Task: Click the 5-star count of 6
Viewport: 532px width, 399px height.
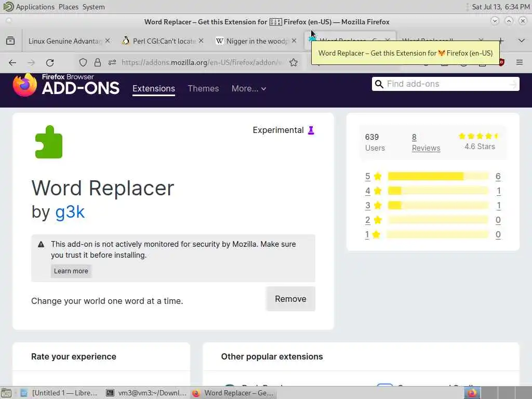Action: pyautogui.click(x=498, y=177)
